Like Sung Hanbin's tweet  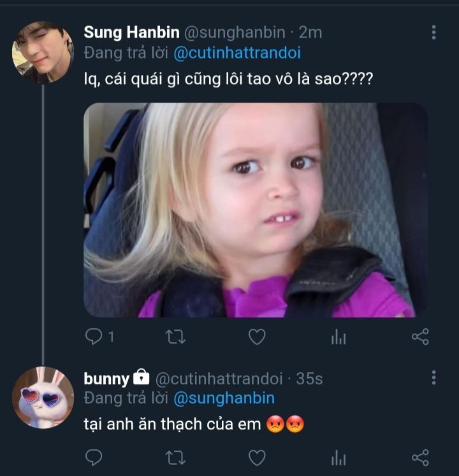click(x=257, y=336)
